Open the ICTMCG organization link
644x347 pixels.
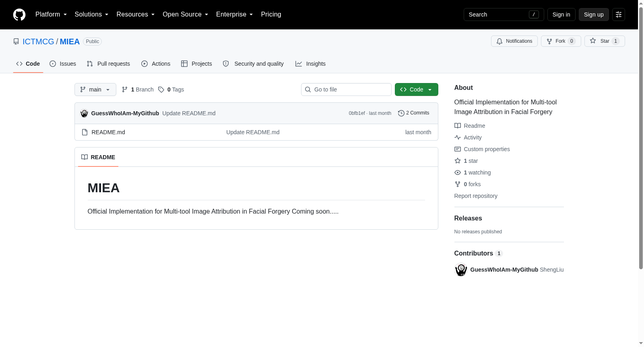pos(38,42)
